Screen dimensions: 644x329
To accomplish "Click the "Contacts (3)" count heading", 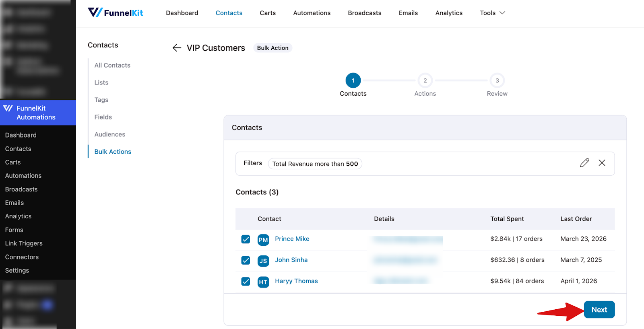I will pyautogui.click(x=257, y=192).
